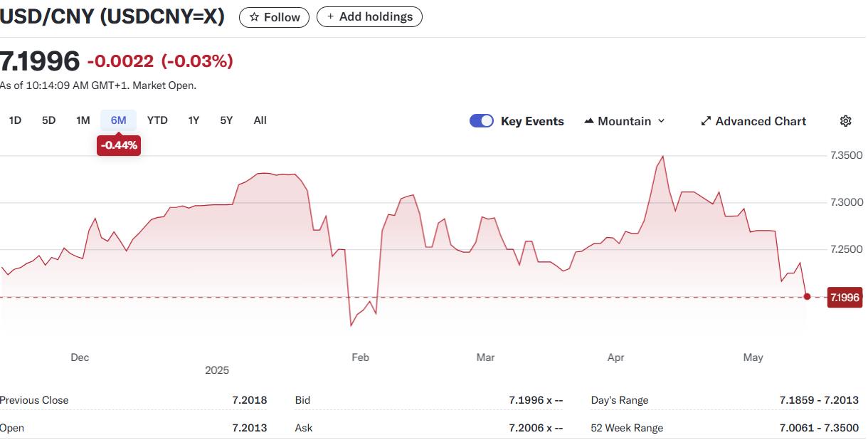This screenshot has height=445, width=868.
Task: Open Advanced Chart expand icon
Action: tap(706, 121)
